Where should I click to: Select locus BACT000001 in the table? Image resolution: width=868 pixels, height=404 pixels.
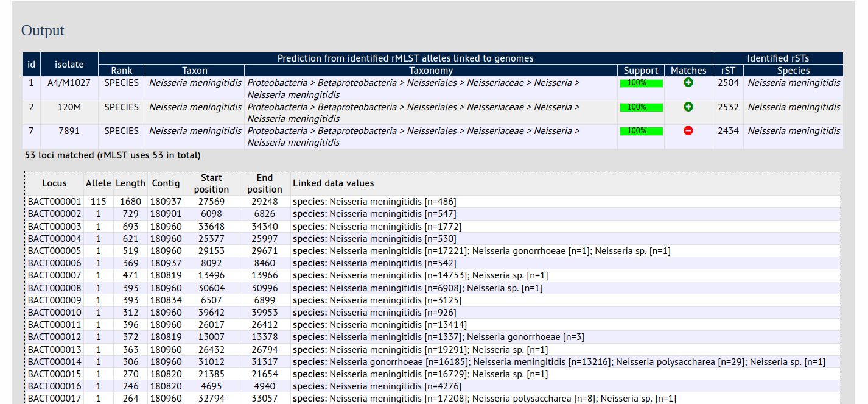[54, 202]
